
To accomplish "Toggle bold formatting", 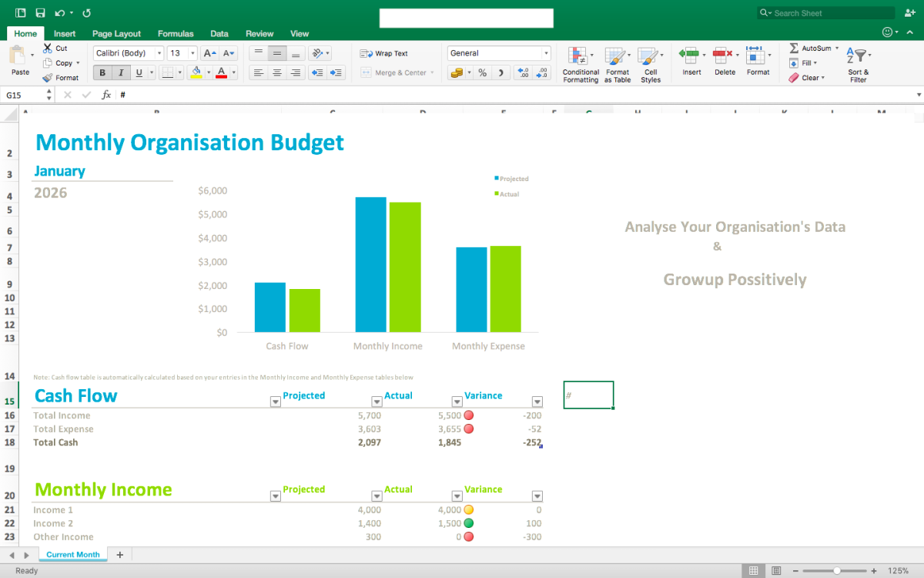I will (103, 72).
